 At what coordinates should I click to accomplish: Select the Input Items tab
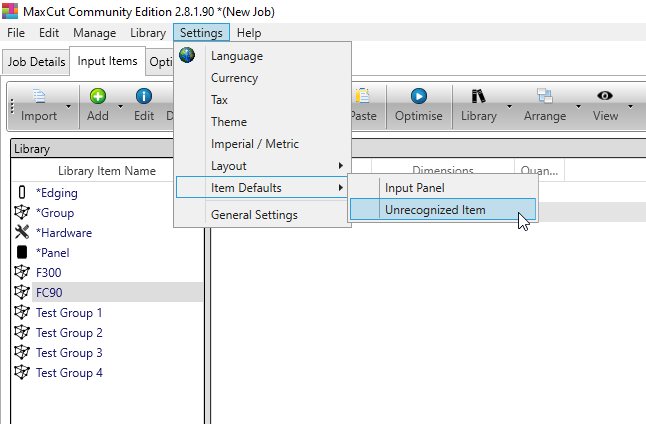pos(108,61)
